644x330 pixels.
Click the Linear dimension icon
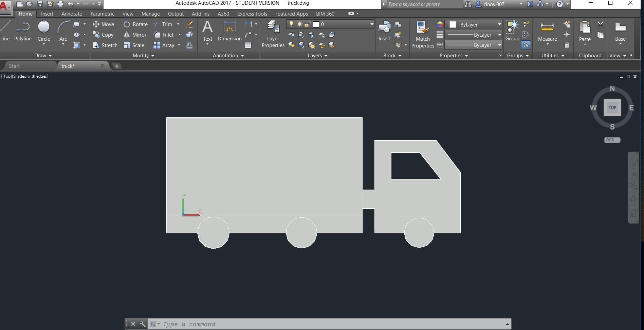248,24
